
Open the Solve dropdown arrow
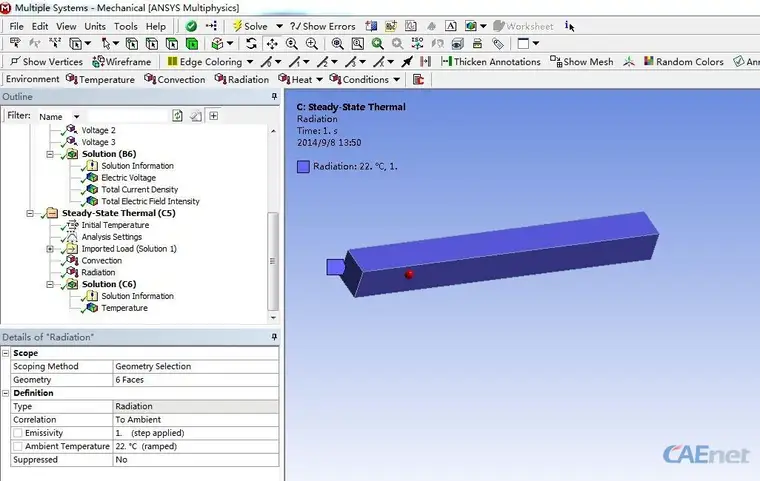pyautogui.click(x=279, y=26)
